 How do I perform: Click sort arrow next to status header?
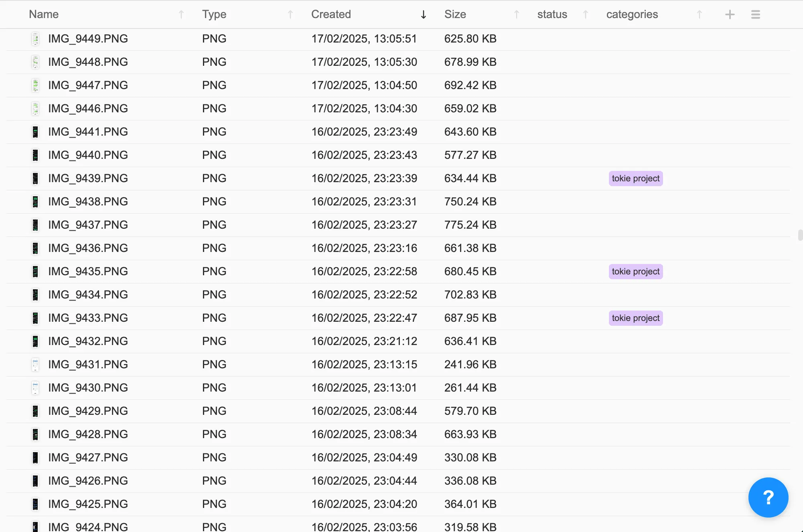click(x=585, y=15)
